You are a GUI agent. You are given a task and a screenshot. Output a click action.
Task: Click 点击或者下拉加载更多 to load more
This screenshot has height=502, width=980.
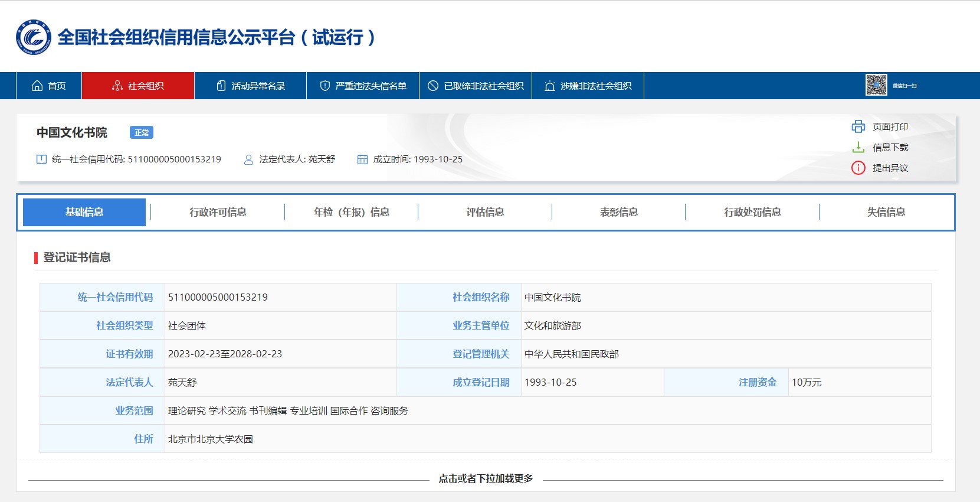(486, 478)
